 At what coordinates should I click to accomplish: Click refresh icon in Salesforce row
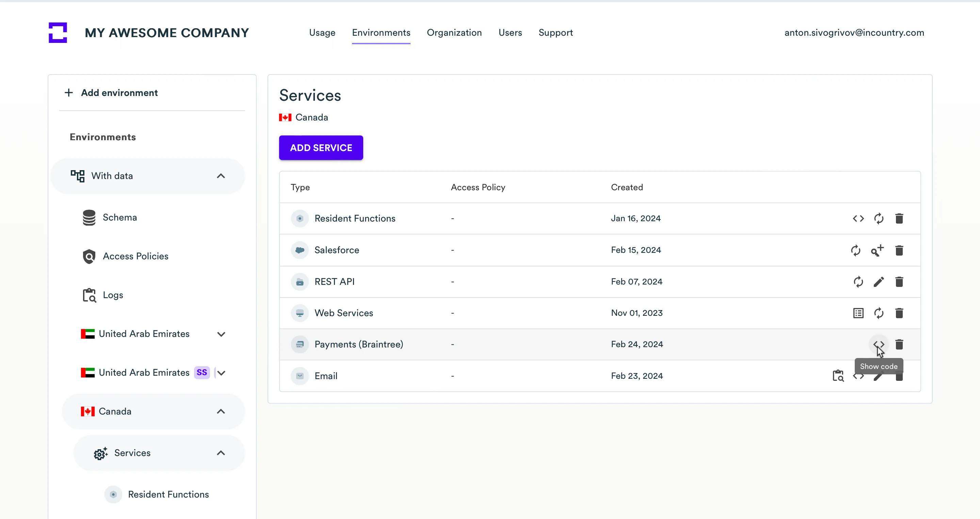click(x=856, y=250)
